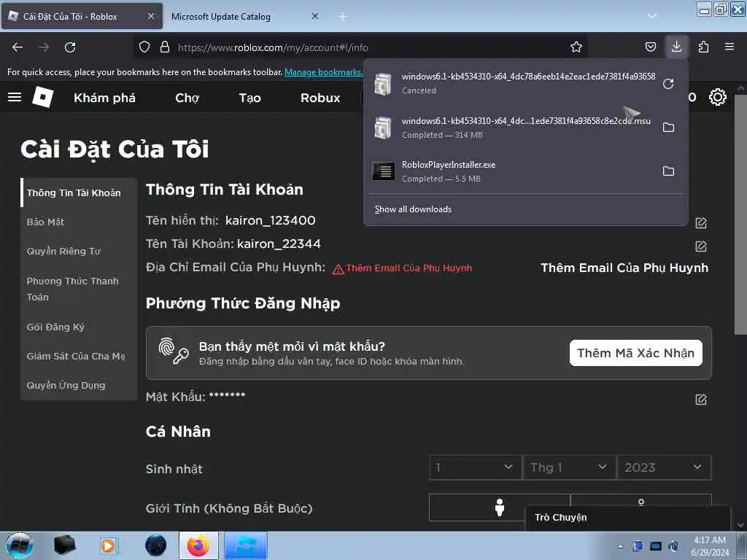Edit the password with pencil icon
The width and height of the screenshot is (747, 560).
click(x=701, y=399)
